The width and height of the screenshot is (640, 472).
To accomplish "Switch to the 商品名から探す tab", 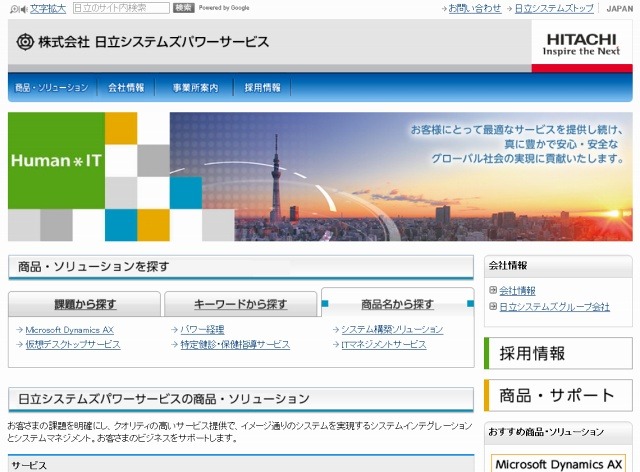I will tap(398, 304).
